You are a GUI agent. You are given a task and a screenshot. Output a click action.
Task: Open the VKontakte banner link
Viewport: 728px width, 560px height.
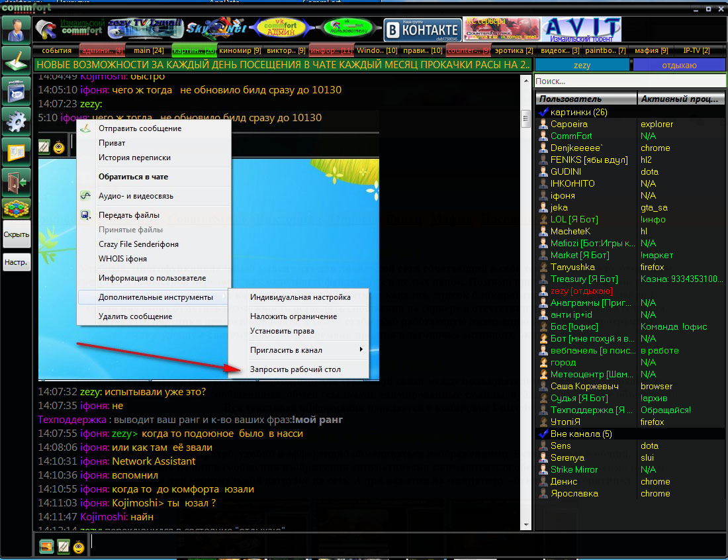pyautogui.click(x=422, y=30)
